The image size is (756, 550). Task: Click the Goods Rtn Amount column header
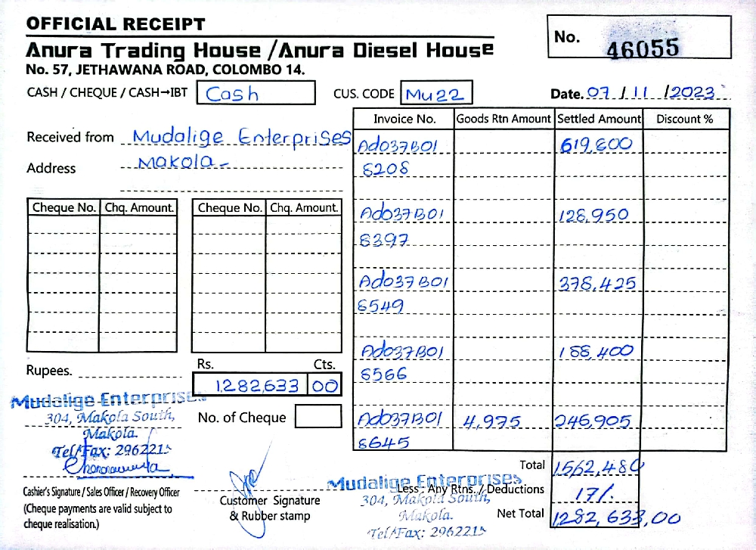pyautogui.click(x=503, y=119)
